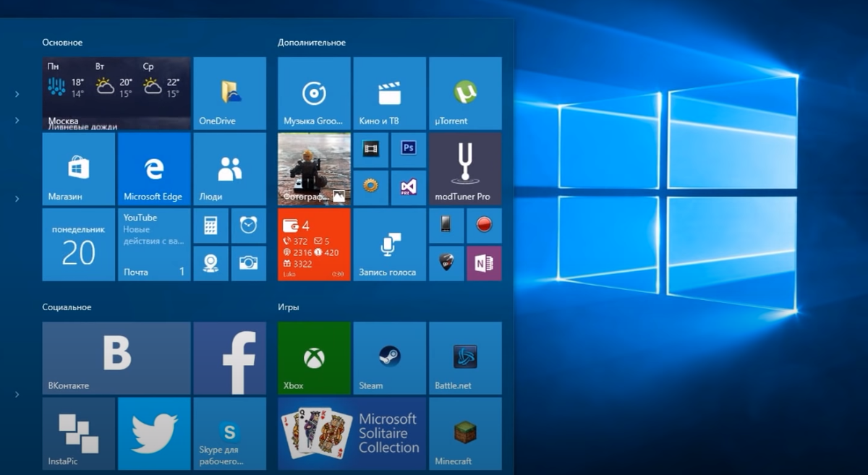Launch the OneNote small tile
This screenshot has width=868, height=475.
pyautogui.click(x=485, y=263)
